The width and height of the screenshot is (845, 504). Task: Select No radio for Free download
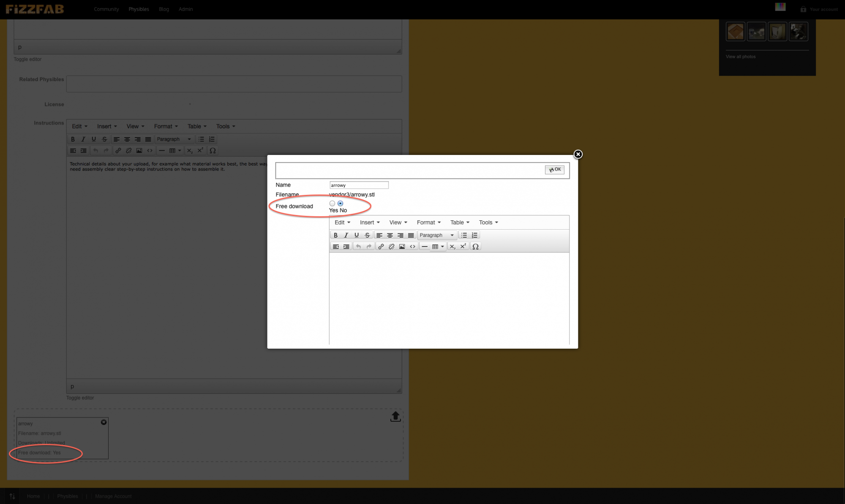[x=340, y=203]
